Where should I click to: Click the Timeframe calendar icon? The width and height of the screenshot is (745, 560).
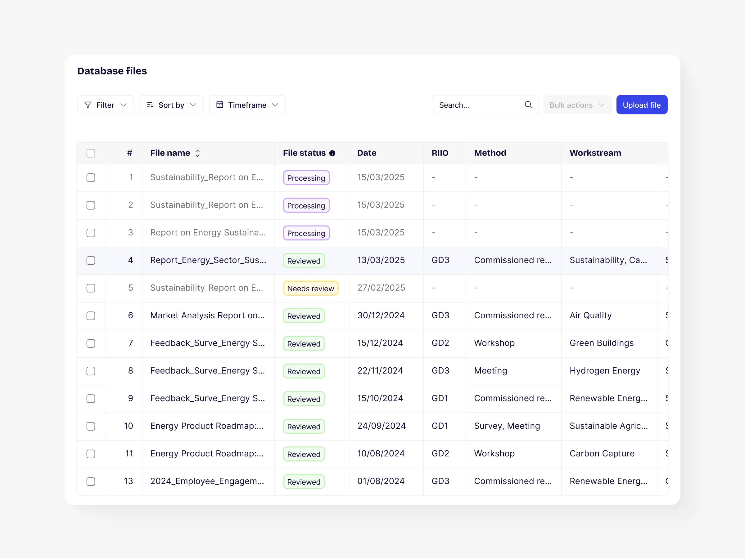pos(219,105)
